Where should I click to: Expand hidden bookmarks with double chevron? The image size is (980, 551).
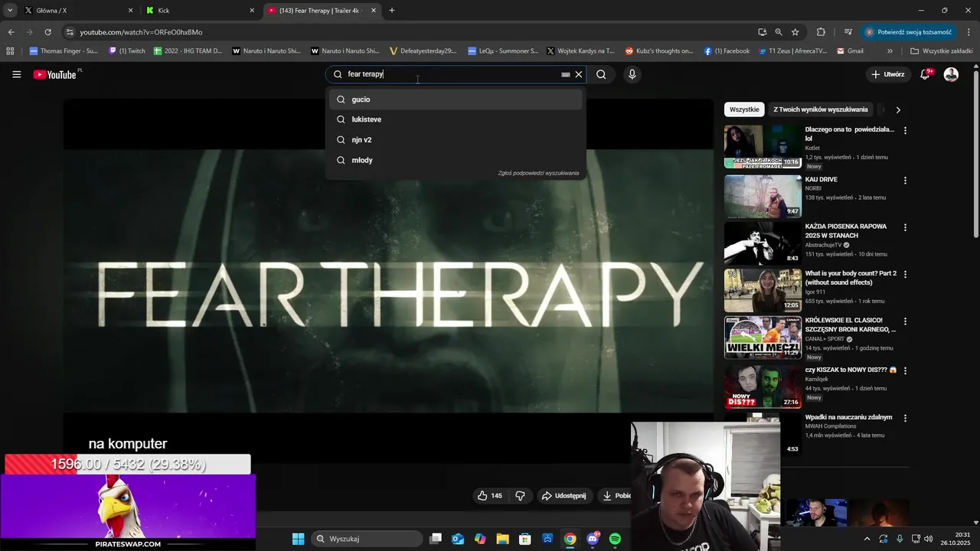(890, 51)
